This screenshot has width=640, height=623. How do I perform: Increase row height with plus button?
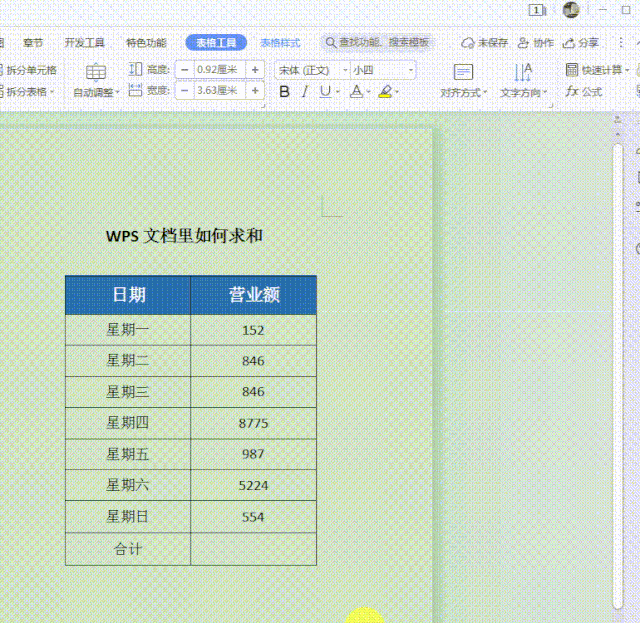(256, 70)
